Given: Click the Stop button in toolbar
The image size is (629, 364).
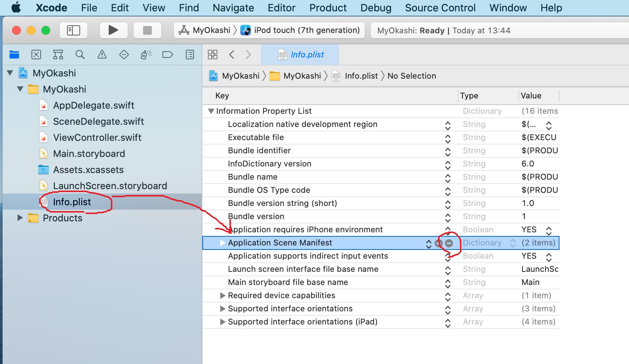Looking at the screenshot, I should click(x=147, y=30).
